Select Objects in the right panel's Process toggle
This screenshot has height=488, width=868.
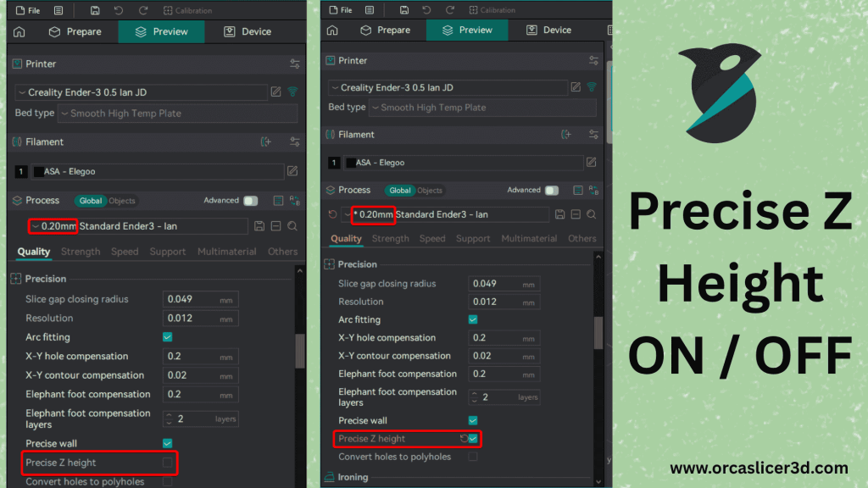pyautogui.click(x=430, y=191)
